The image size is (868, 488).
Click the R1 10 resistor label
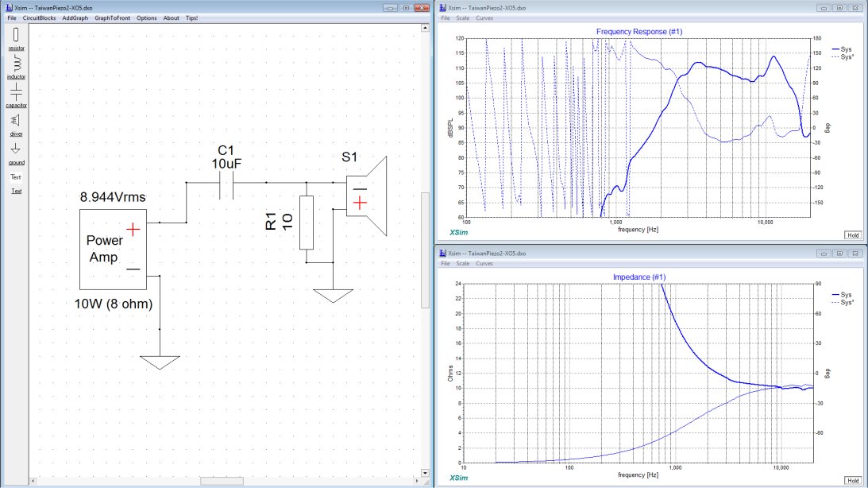[279, 222]
